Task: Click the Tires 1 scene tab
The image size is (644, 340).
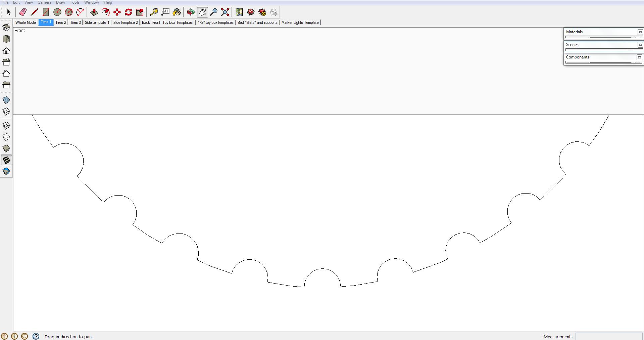Action: coord(46,22)
